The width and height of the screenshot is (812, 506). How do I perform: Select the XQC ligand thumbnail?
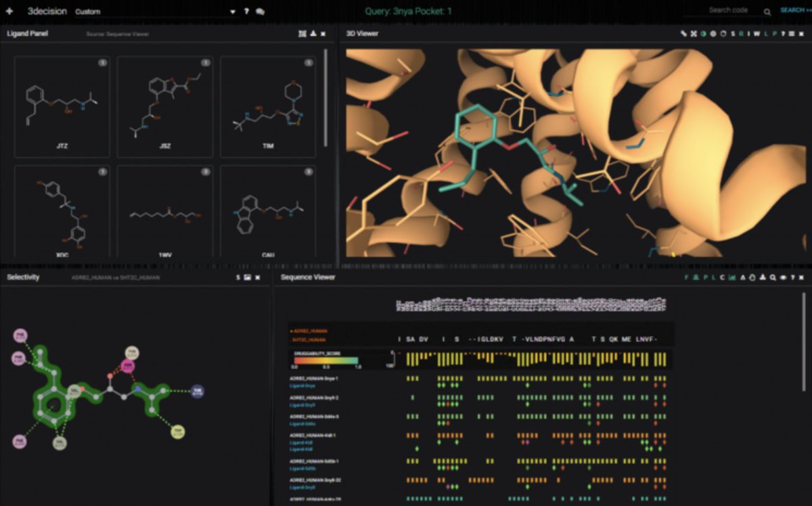[x=62, y=211]
